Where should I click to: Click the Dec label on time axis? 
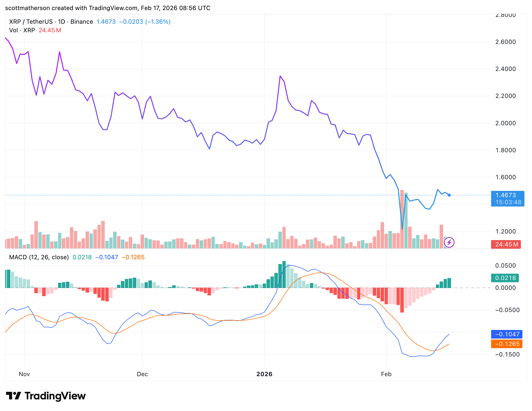tap(142, 374)
